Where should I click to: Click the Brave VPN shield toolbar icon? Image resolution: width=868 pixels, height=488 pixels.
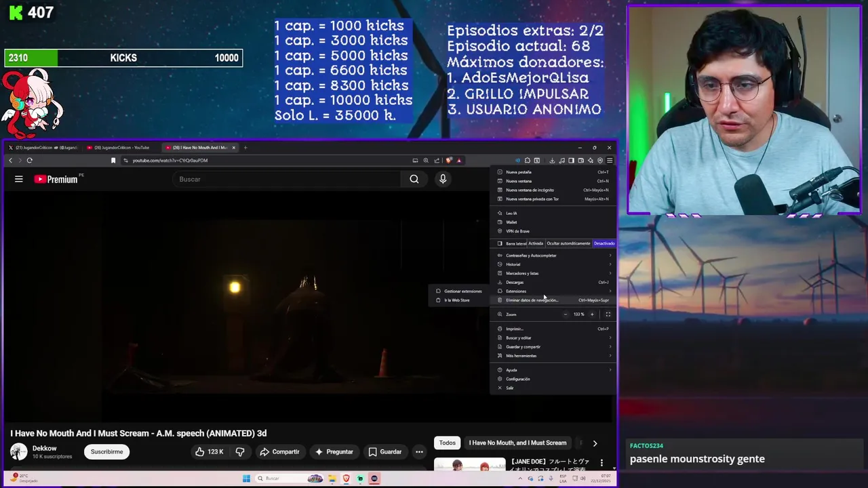pos(600,161)
